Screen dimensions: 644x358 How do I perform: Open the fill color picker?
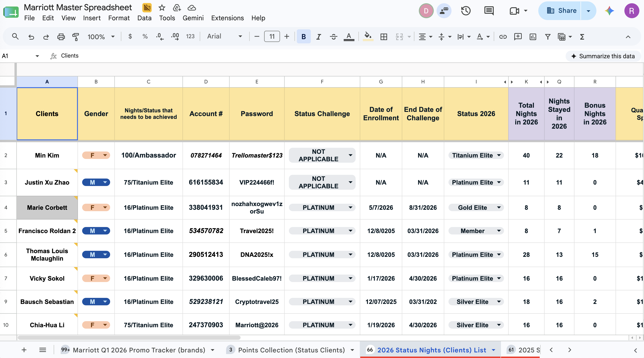pos(368,37)
